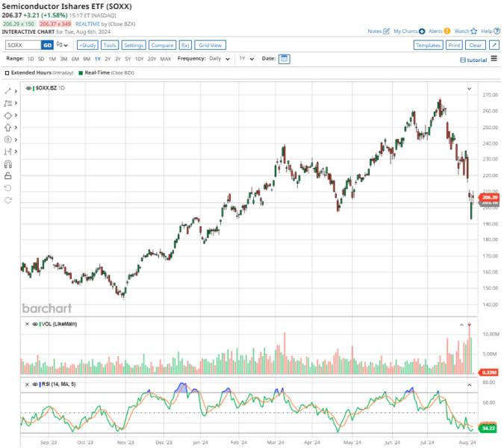Click the redo icon
This screenshot has height=448, width=504.
tap(8, 200)
